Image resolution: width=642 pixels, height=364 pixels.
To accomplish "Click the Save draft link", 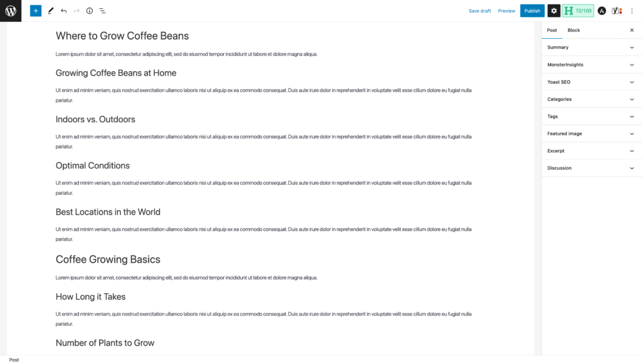I will [x=480, y=11].
